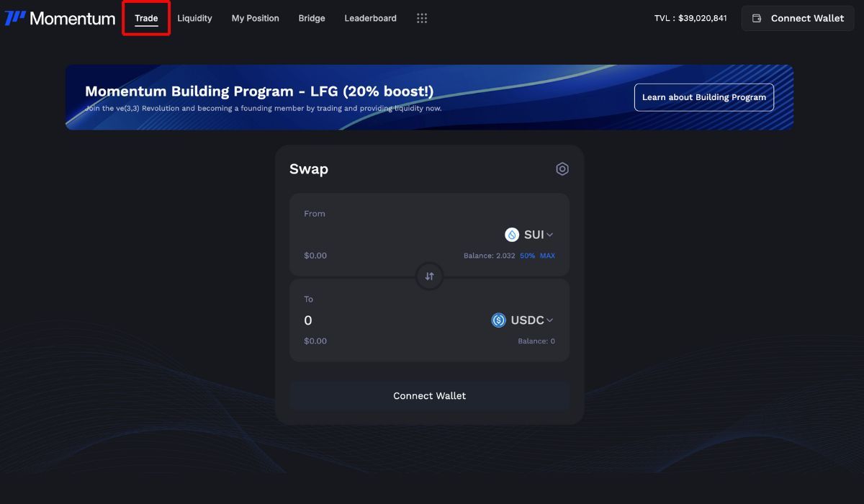Click Connect Wallet below the swap form
The height and width of the screenshot is (504, 864).
[430, 396]
